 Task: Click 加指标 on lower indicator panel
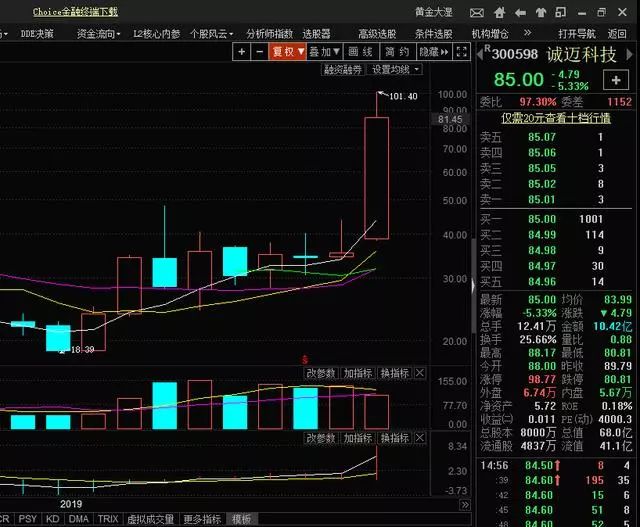(x=358, y=438)
